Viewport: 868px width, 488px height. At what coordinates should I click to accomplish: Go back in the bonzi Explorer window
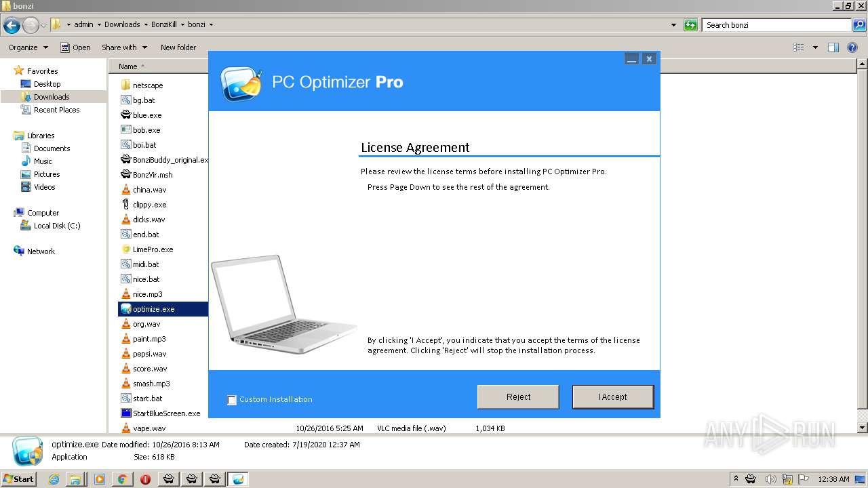click(12, 26)
